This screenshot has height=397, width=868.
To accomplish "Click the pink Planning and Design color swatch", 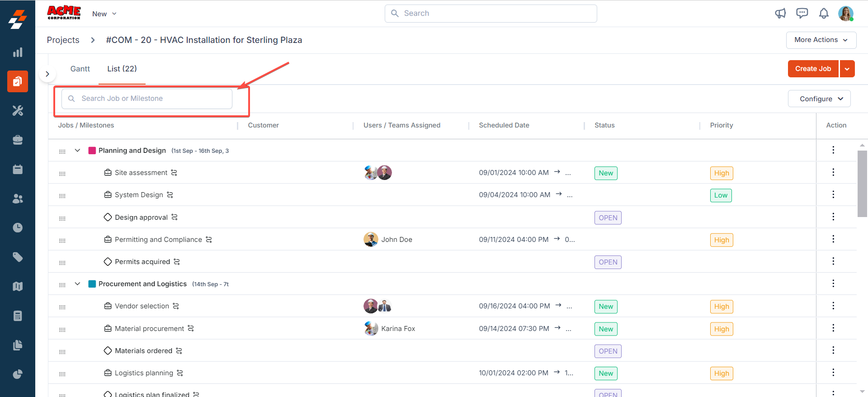I will click(x=92, y=151).
